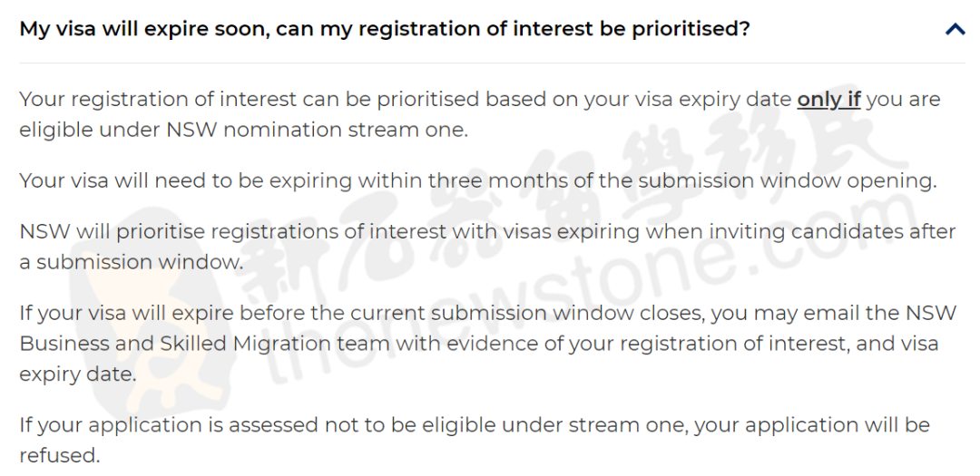Click the line starting "If your application is assessed"
This screenshot has width=980, height=476.
tap(475, 425)
